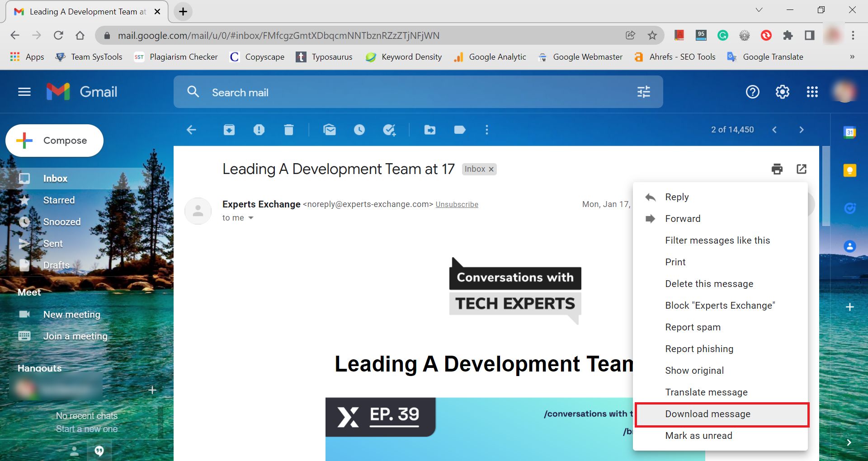The image size is (868, 461).
Task: Archive this email
Action: 229,130
